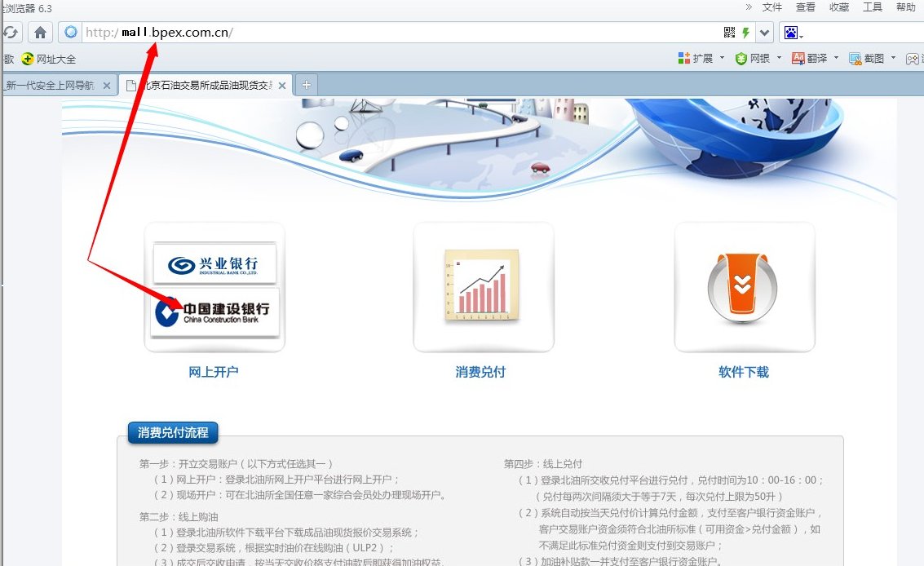Expand the 翻译 translate dropdown
This screenshot has height=566, width=924.
[836, 58]
